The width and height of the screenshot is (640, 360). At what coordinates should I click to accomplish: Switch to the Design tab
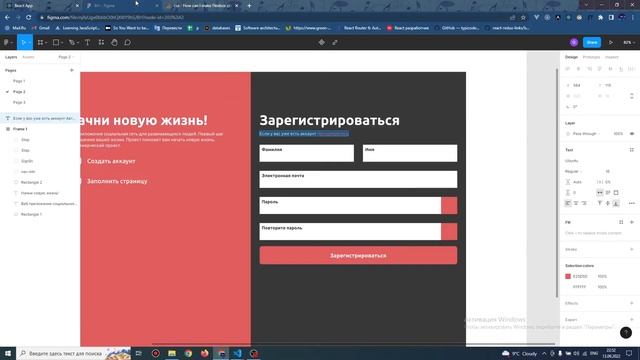[x=571, y=57]
